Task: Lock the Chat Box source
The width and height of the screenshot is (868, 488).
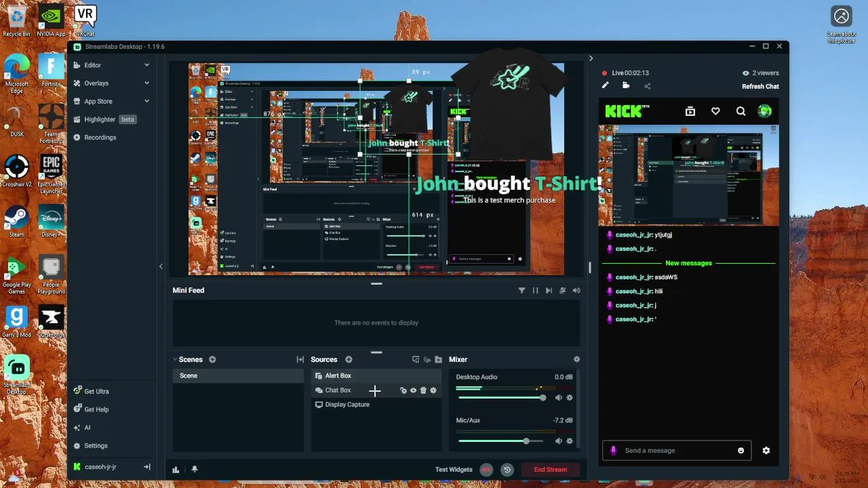Action: point(403,390)
